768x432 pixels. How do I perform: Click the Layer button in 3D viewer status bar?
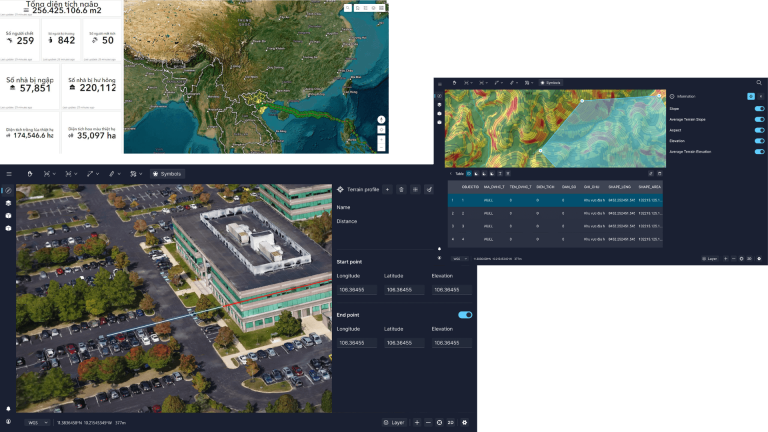click(394, 422)
